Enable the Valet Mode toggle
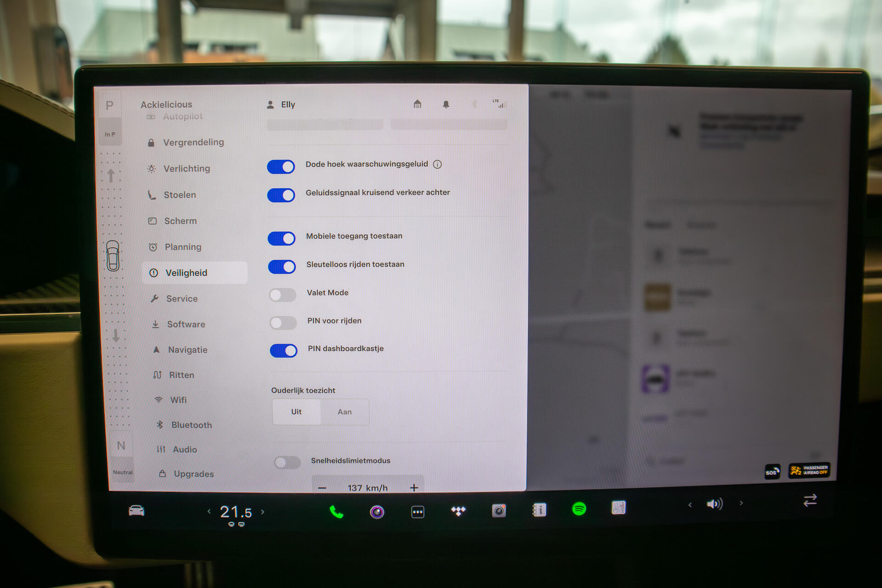This screenshot has height=588, width=882. (283, 295)
